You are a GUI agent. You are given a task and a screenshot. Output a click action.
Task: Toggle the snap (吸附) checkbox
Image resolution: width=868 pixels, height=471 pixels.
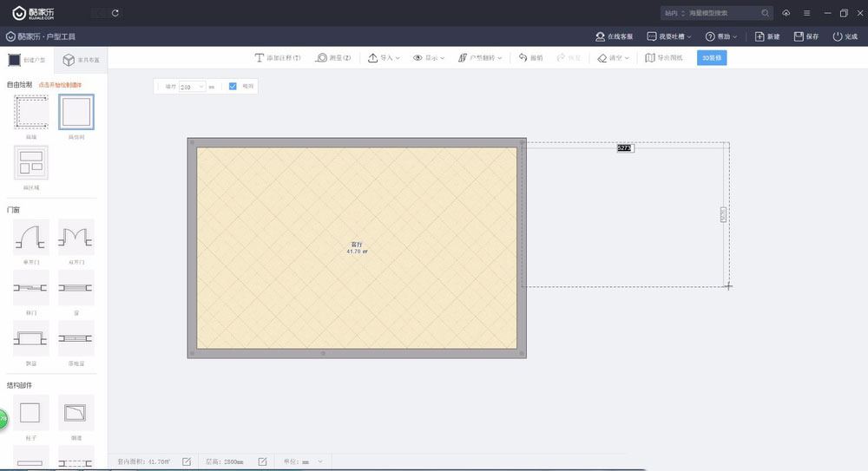tap(233, 87)
